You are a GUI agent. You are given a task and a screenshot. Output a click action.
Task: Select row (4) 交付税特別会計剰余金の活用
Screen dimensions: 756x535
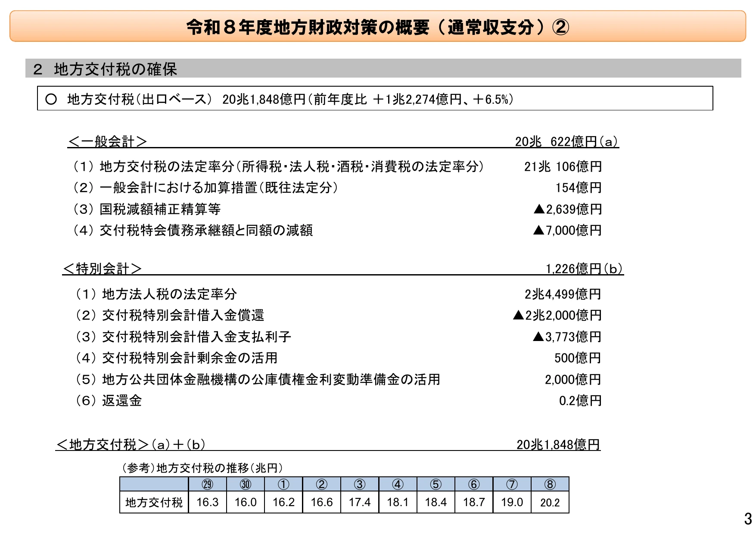tap(176, 358)
